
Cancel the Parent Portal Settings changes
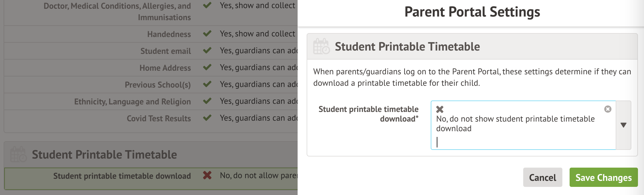click(542, 178)
